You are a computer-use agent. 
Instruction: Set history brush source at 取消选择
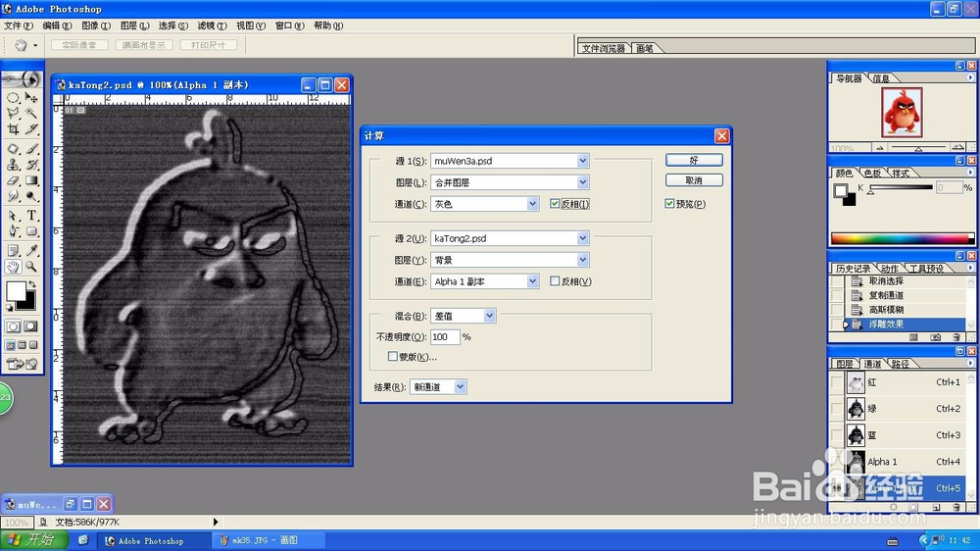[x=836, y=281]
